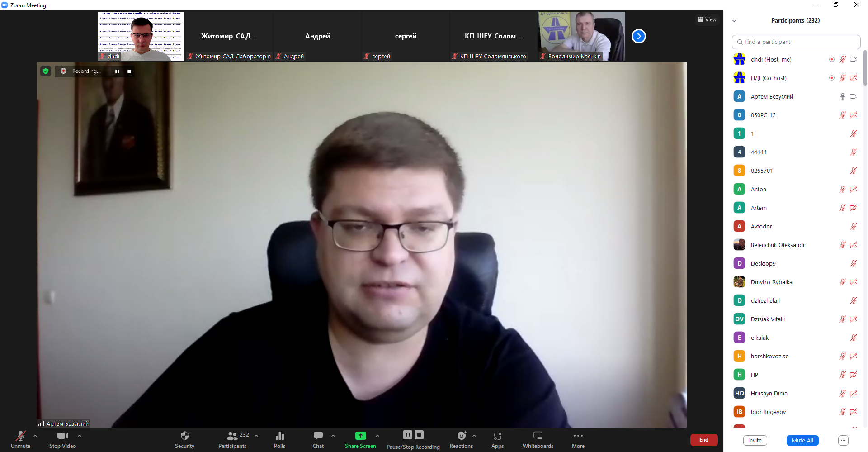Open the Apps panel
This screenshot has width=868, height=452.
[497, 439]
